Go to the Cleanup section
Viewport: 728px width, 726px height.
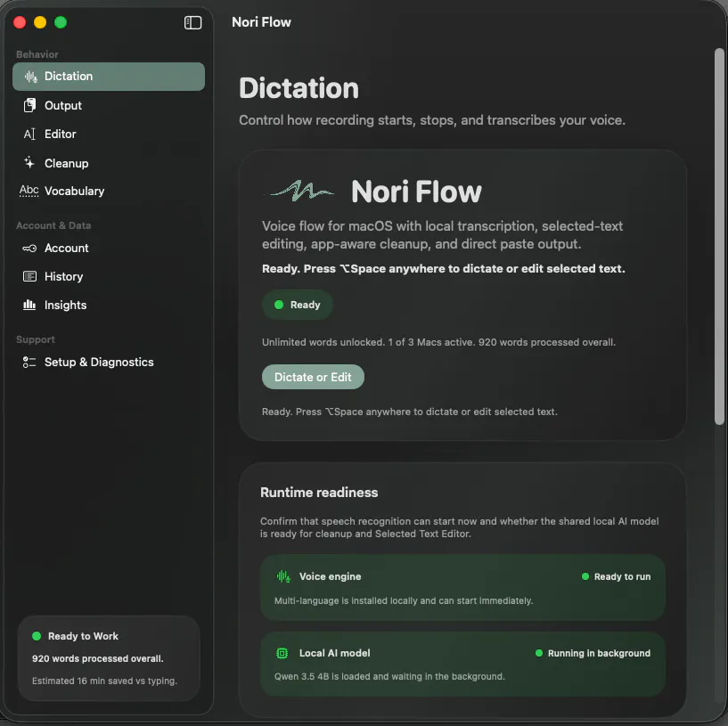109,163
